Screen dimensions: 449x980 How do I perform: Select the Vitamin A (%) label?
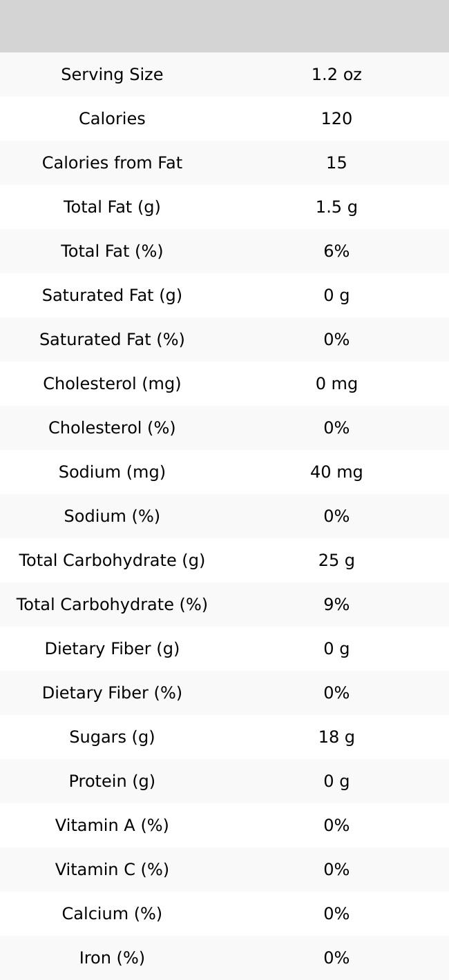[112, 825]
